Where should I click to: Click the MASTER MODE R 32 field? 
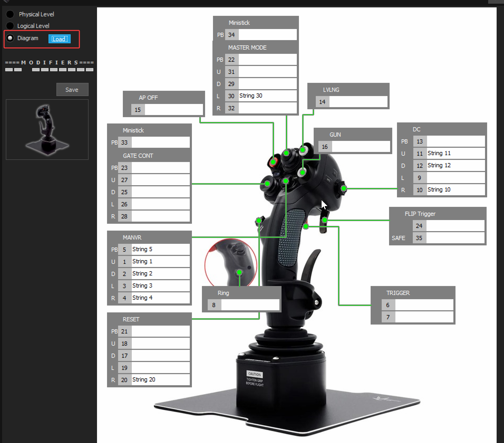(x=268, y=108)
